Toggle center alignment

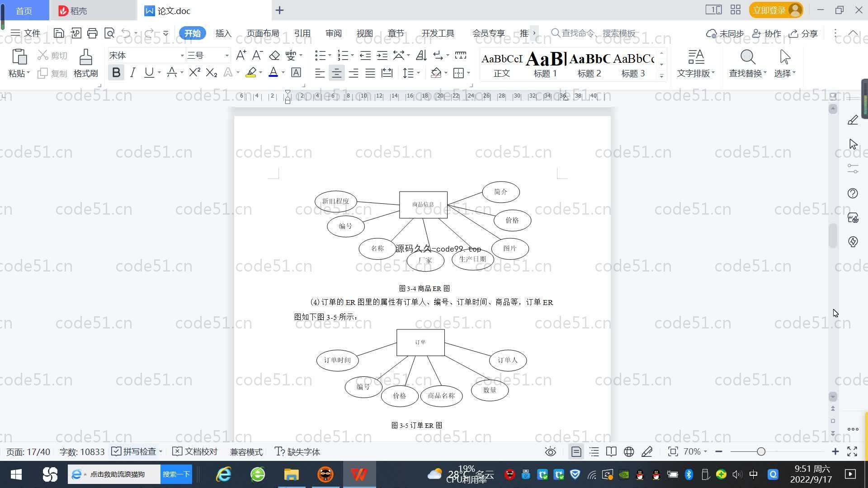click(x=336, y=73)
